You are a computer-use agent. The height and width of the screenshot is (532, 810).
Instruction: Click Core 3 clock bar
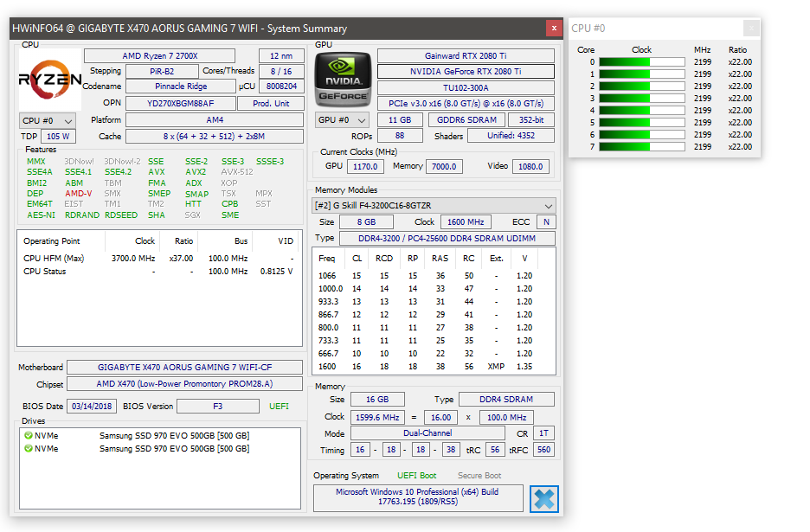tap(641, 98)
